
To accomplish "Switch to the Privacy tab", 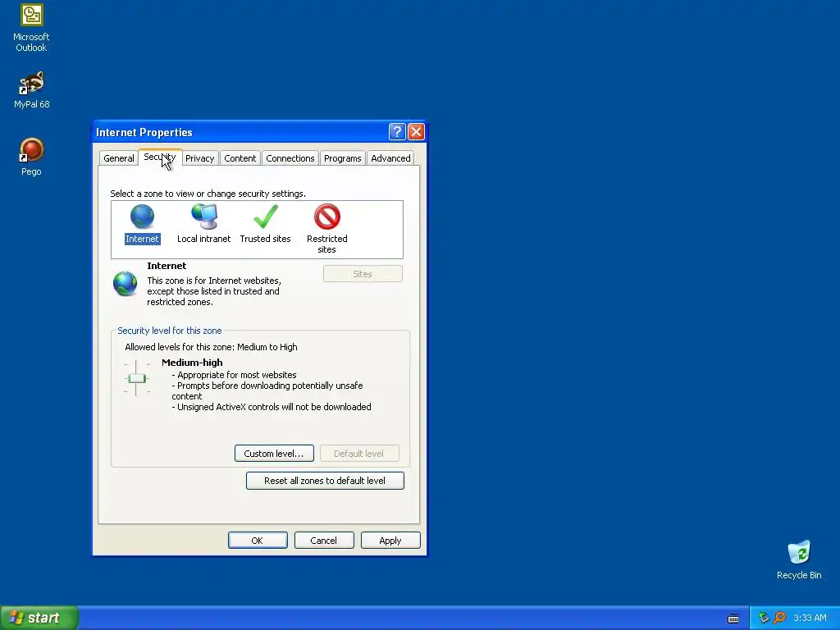I will point(200,158).
